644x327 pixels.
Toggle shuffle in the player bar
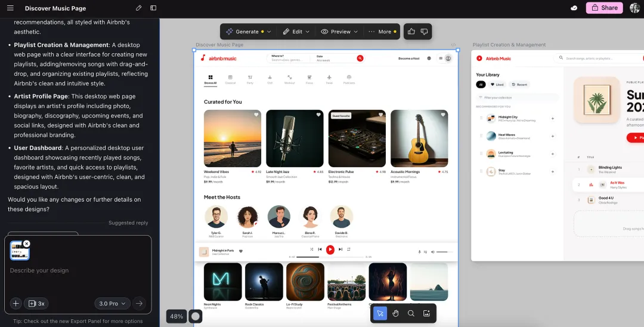point(311,249)
